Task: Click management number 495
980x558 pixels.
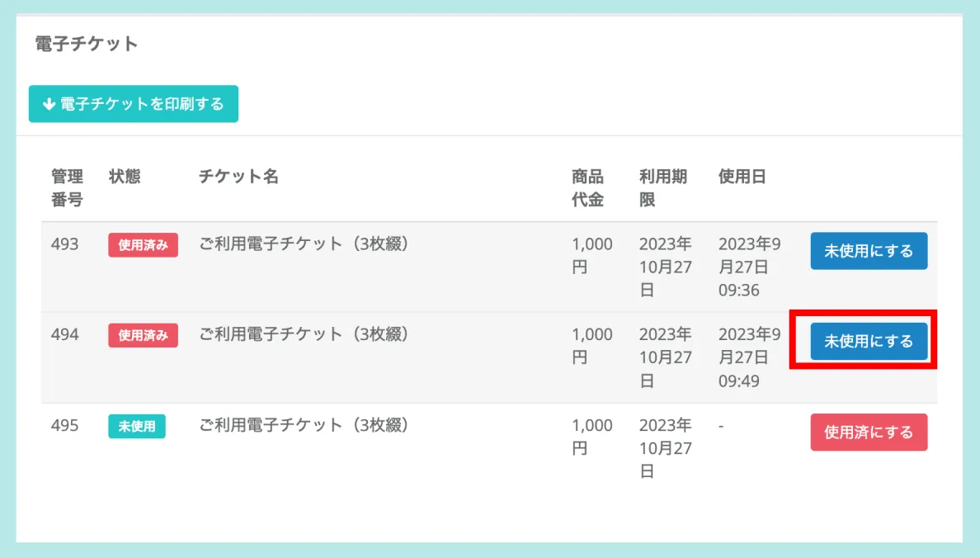Action: pyautogui.click(x=65, y=425)
